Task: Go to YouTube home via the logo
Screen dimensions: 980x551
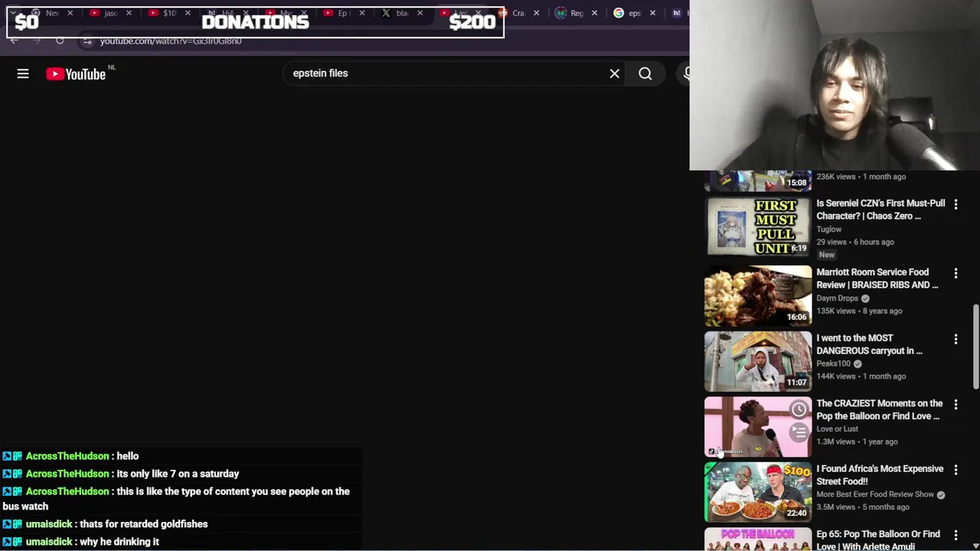Action: 76,74
